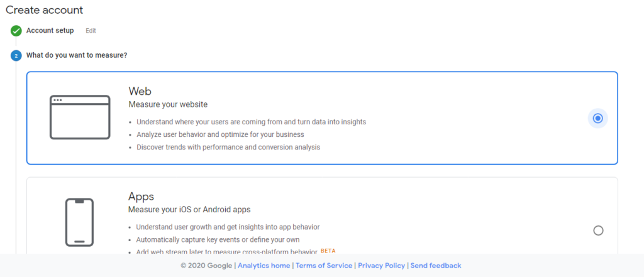Viewport: 644px width, 277px height.
Task: Open the Privacy Policy link
Action: tap(382, 266)
